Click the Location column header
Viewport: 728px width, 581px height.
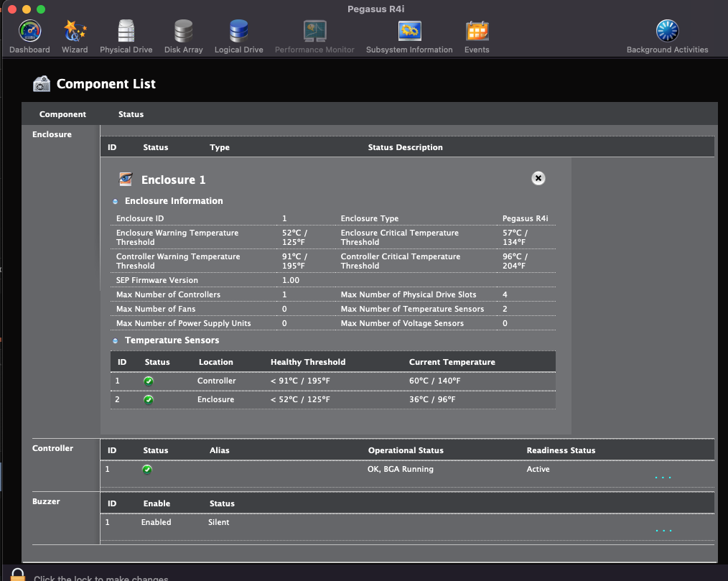(216, 362)
